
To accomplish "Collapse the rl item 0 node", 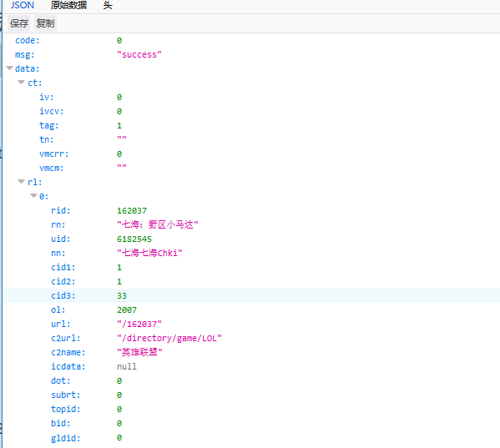I will pyautogui.click(x=33, y=196).
